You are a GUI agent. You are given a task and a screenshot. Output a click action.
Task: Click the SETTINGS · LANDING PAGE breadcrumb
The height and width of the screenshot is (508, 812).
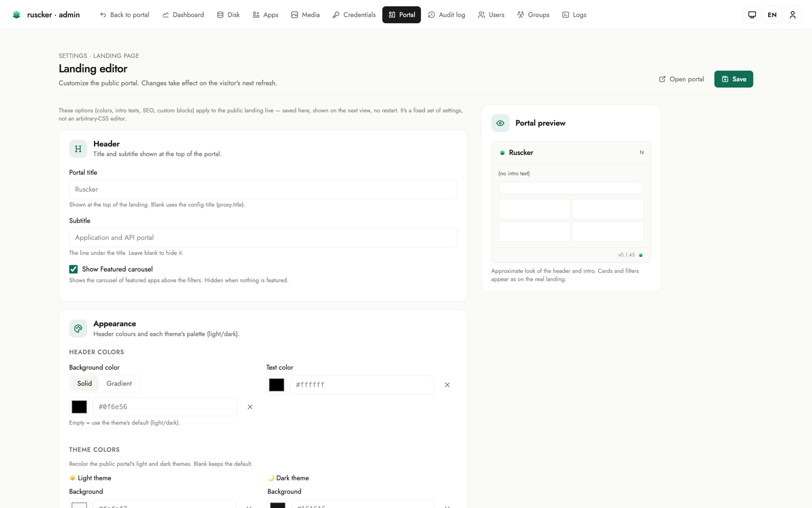(x=99, y=56)
